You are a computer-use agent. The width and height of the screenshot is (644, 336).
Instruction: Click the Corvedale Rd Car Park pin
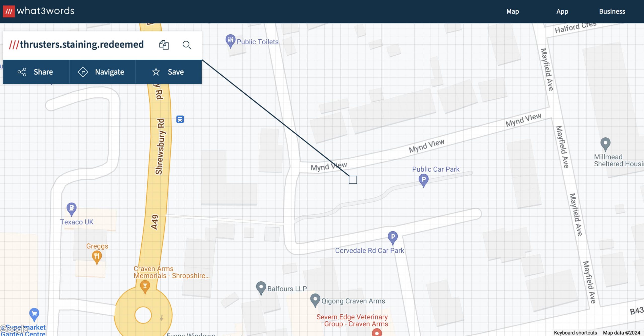393,238
